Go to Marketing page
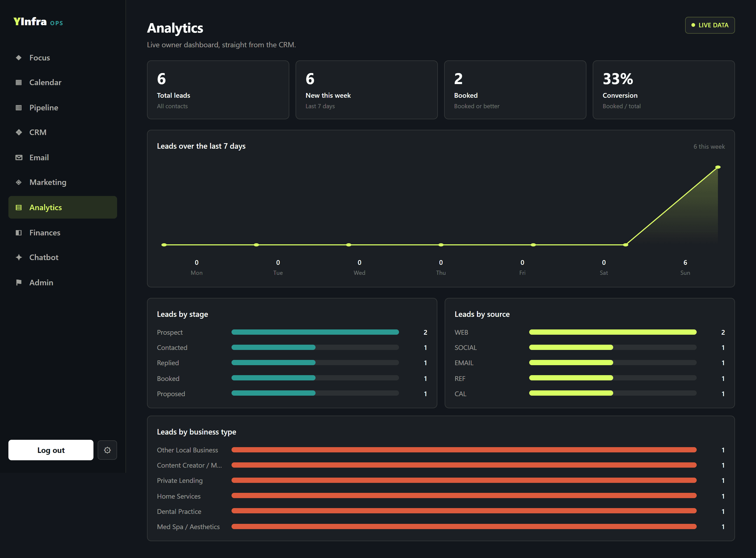The width and height of the screenshot is (756, 558). [x=63, y=182]
